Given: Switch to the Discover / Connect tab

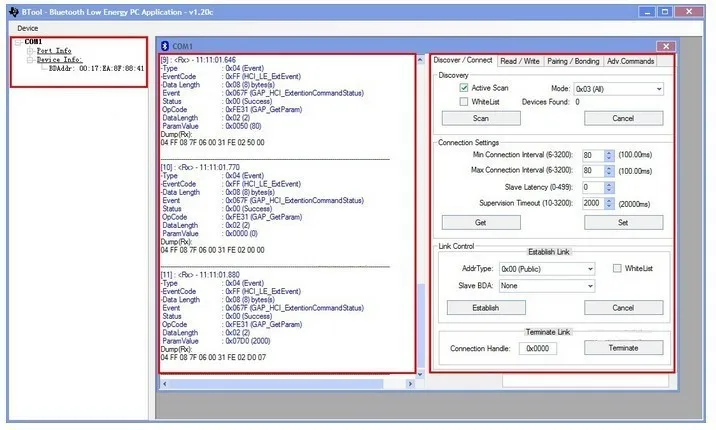Looking at the screenshot, I should [463, 60].
